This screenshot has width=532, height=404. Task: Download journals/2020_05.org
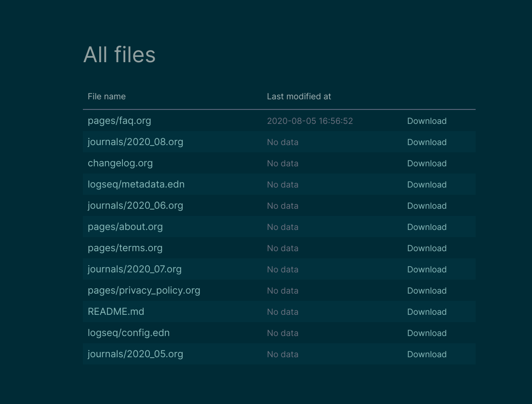(426, 354)
